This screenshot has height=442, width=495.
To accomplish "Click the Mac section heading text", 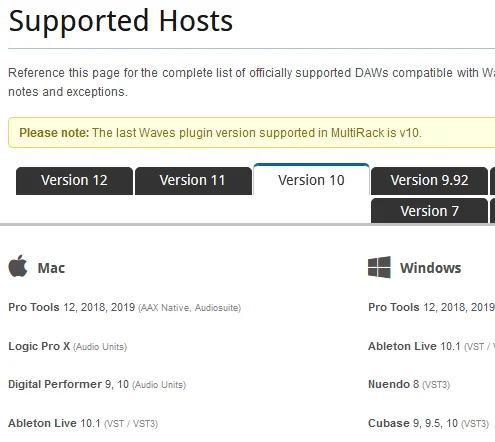I will (x=51, y=268).
